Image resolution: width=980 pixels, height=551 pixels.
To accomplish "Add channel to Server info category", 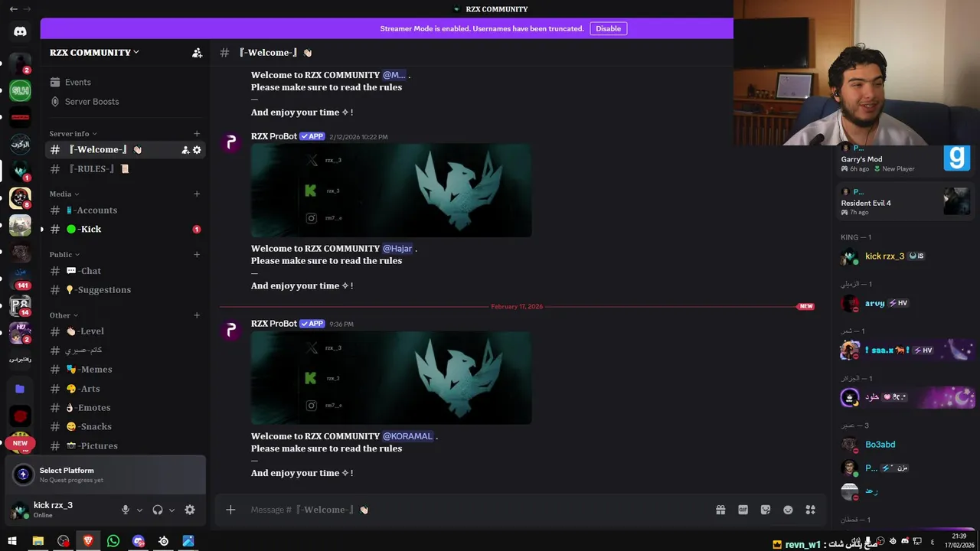I will (x=197, y=134).
